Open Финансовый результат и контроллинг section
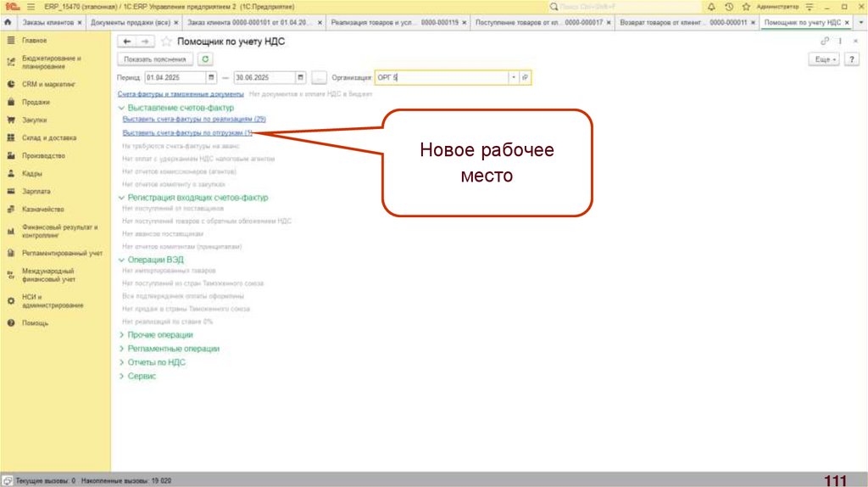The width and height of the screenshot is (868, 487). click(x=59, y=231)
